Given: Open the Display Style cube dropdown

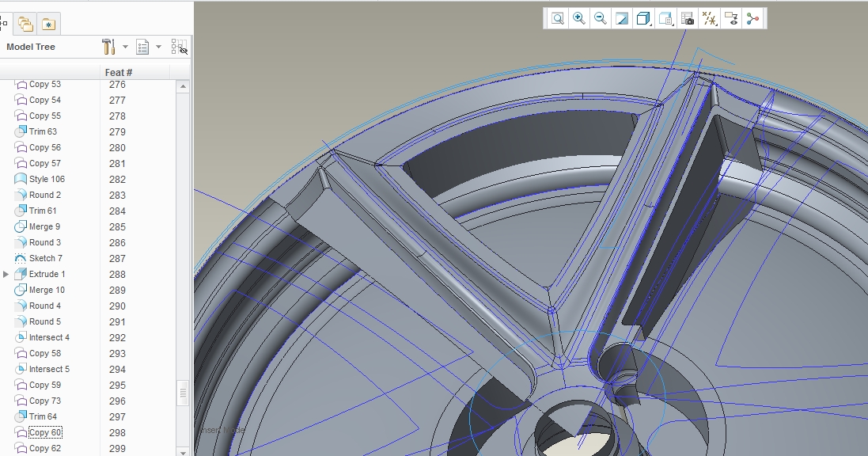Looking at the screenshot, I should (x=643, y=18).
